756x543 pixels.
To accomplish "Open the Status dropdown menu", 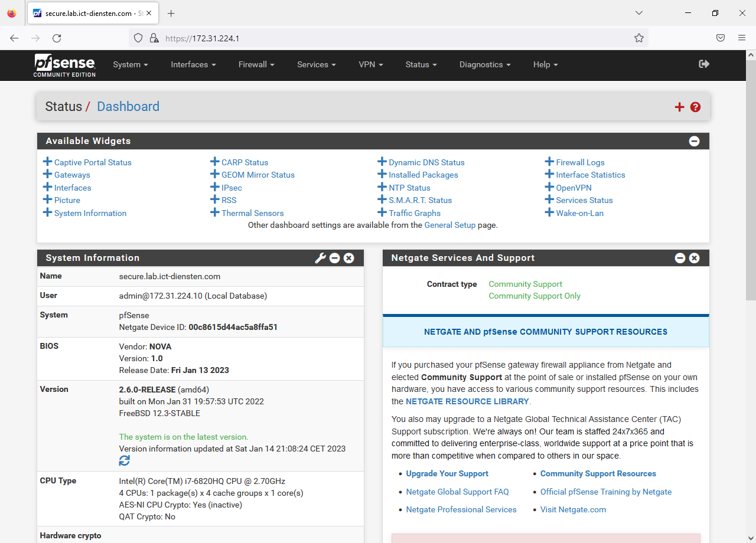I will tap(421, 65).
